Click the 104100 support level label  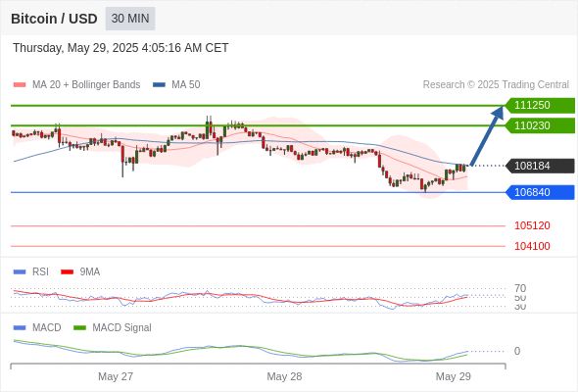[x=532, y=246]
